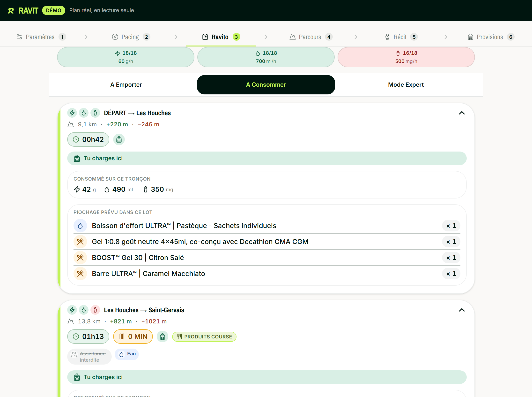Open the Pacing step tab
The width and height of the screenshot is (532, 397).
pyautogui.click(x=131, y=37)
